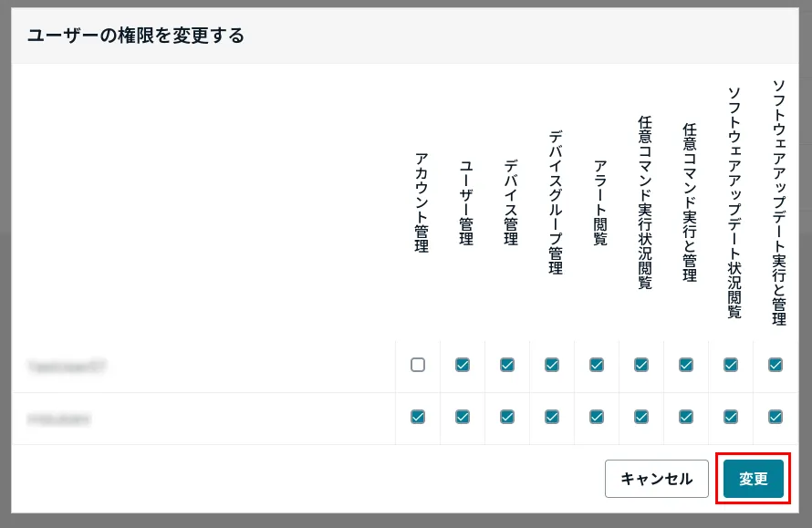The height and width of the screenshot is (528, 812).
Task: Toggle 任意コマンド実行と管理 for the first user
Action: pos(685,366)
